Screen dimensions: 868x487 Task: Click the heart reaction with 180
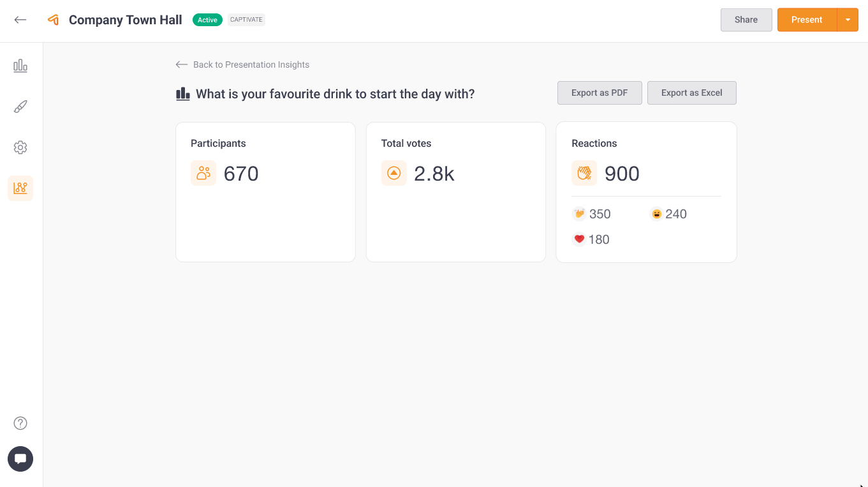[579, 239]
